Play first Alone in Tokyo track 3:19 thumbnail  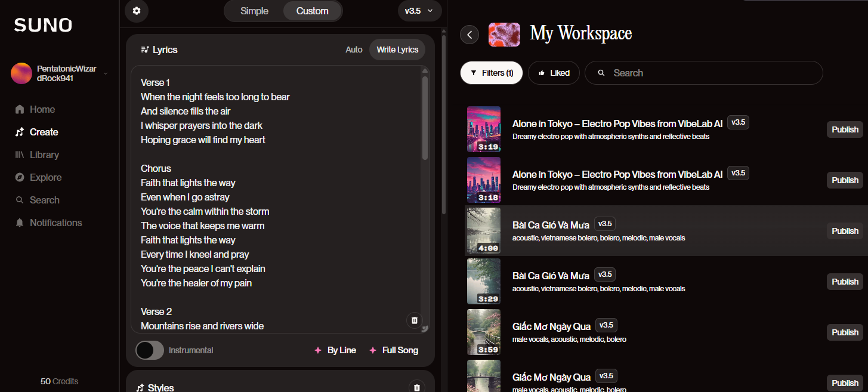point(484,129)
